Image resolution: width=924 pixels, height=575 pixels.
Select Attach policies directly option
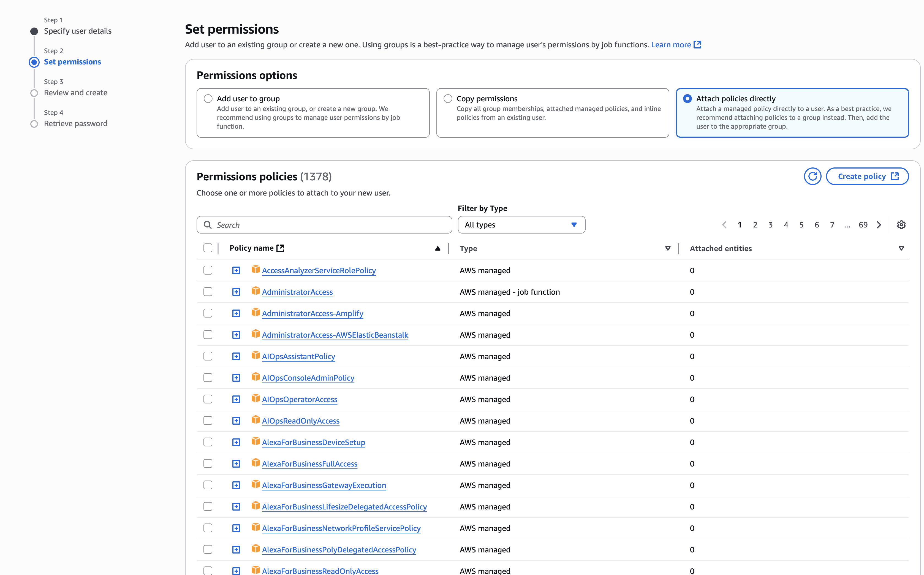pos(687,99)
